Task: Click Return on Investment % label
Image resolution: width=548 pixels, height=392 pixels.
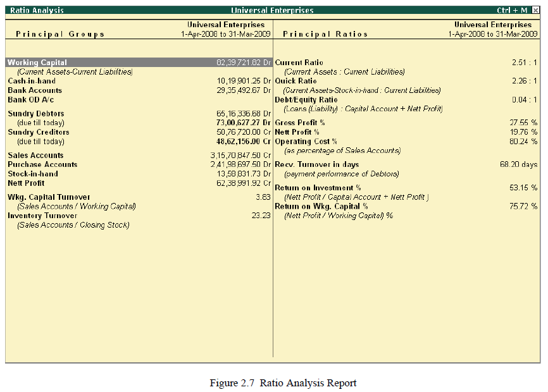Action: point(318,188)
